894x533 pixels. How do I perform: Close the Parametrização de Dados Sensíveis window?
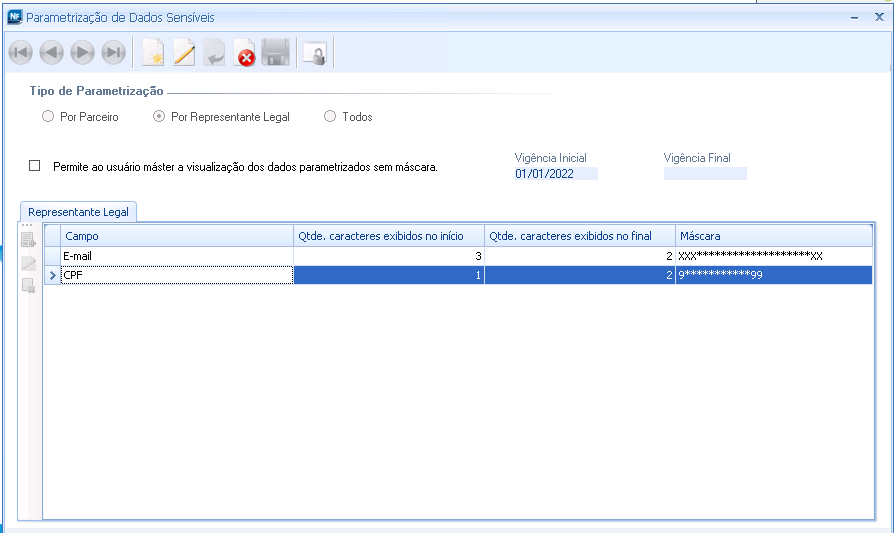(x=879, y=17)
